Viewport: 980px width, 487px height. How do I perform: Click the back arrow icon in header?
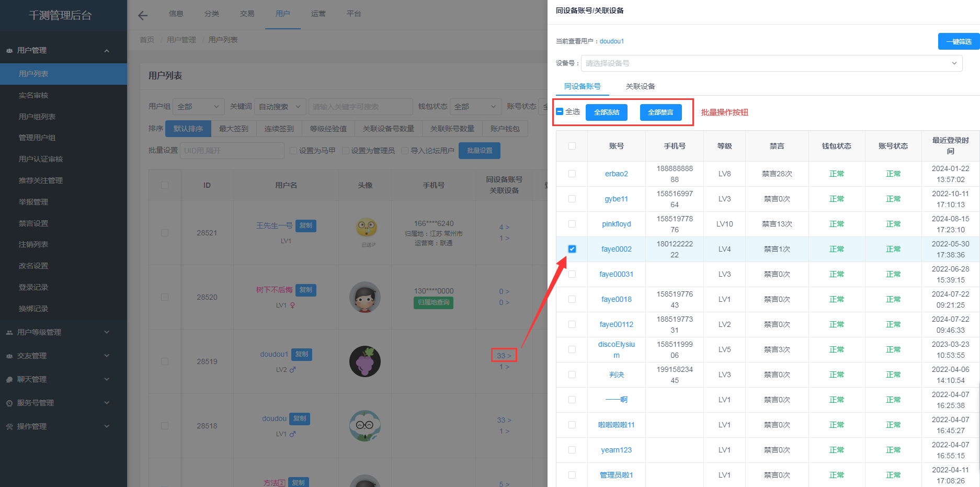point(143,15)
